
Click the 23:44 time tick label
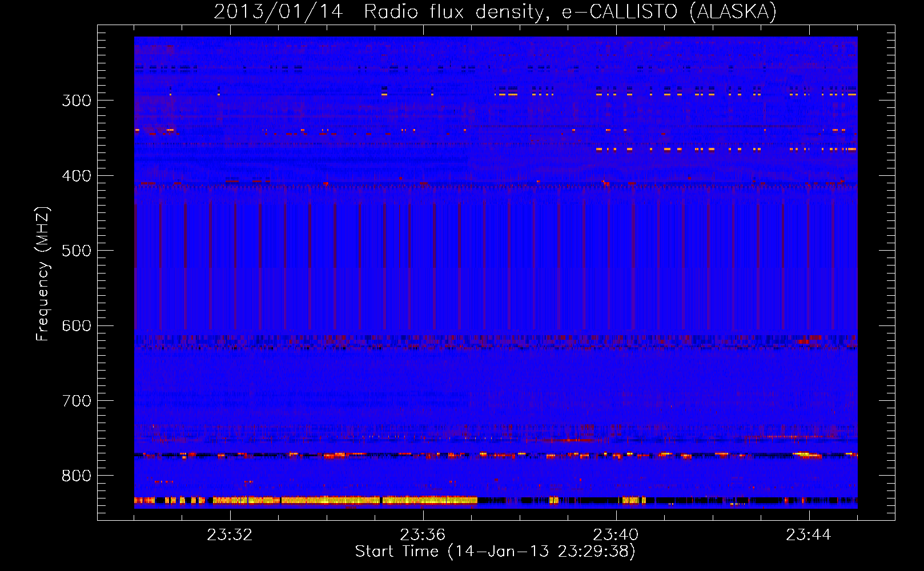click(x=809, y=535)
